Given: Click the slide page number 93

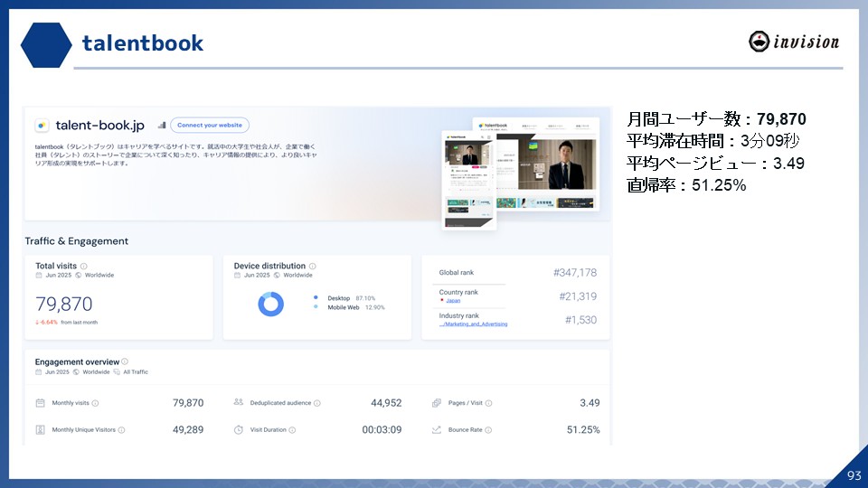Looking at the screenshot, I should pyautogui.click(x=854, y=475).
